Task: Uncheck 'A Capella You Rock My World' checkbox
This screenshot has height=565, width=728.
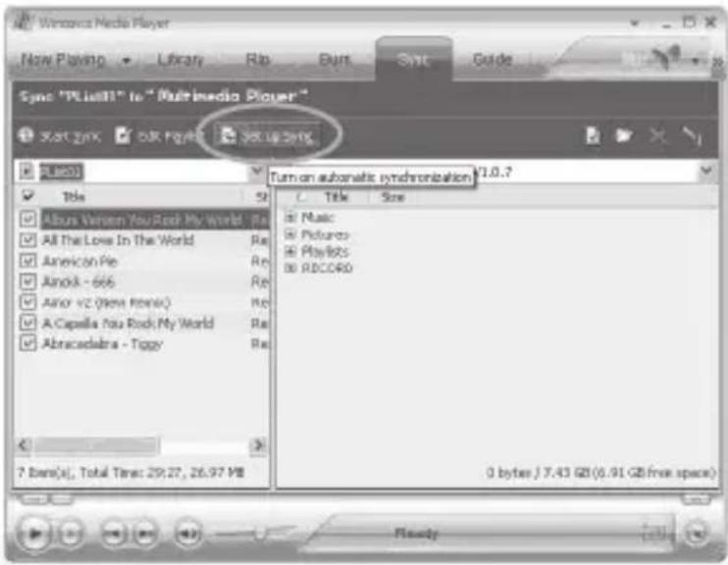Action: [x=27, y=323]
